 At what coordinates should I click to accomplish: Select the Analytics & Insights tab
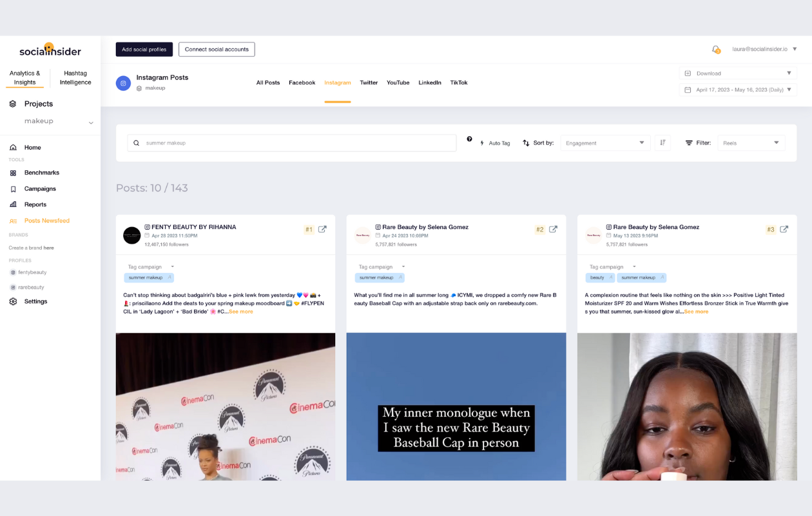click(x=25, y=77)
